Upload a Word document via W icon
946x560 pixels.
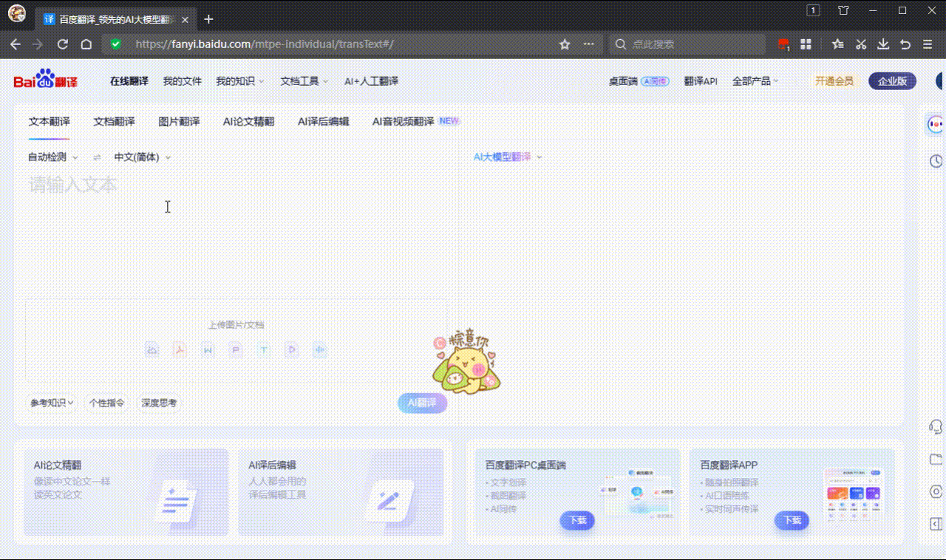tap(208, 349)
